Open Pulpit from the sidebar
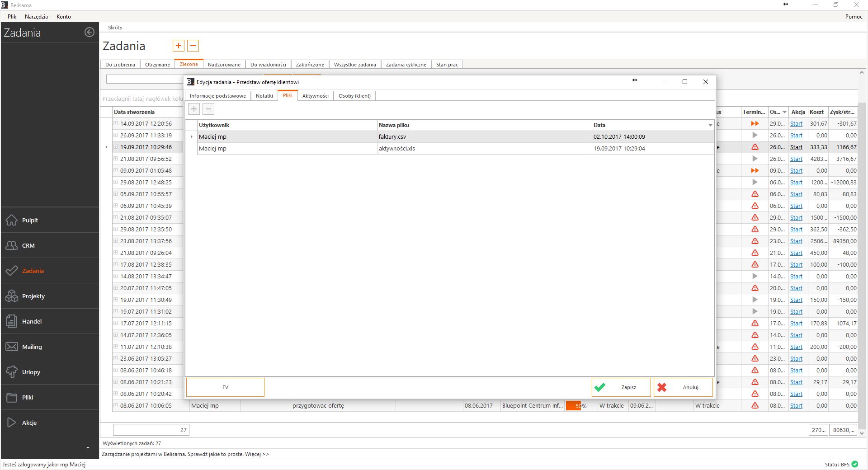Viewport: 868px width, 470px height. (30, 220)
